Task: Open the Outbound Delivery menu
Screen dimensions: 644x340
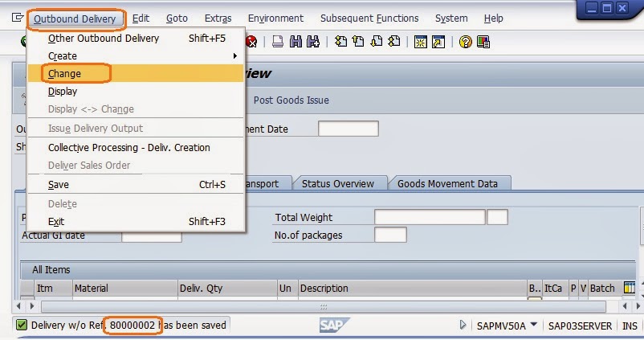Action: [75, 19]
